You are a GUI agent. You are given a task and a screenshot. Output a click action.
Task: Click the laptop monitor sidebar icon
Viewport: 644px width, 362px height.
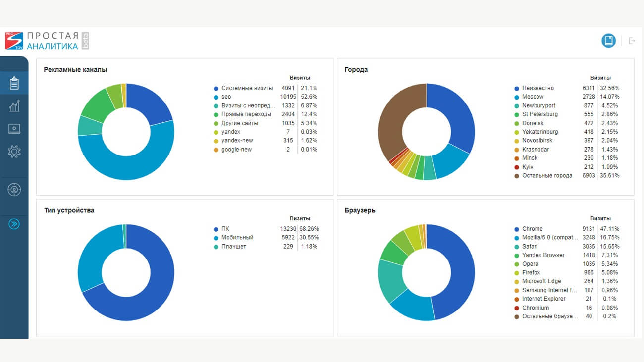[x=14, y=129]
